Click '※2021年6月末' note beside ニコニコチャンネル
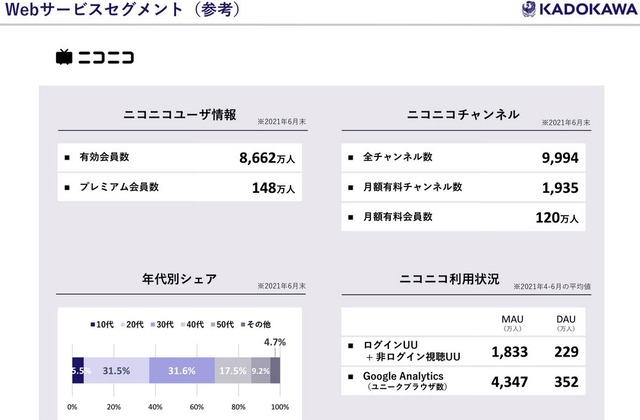Image resolution: width=640 pixels, height=420 pixels. 566,122
